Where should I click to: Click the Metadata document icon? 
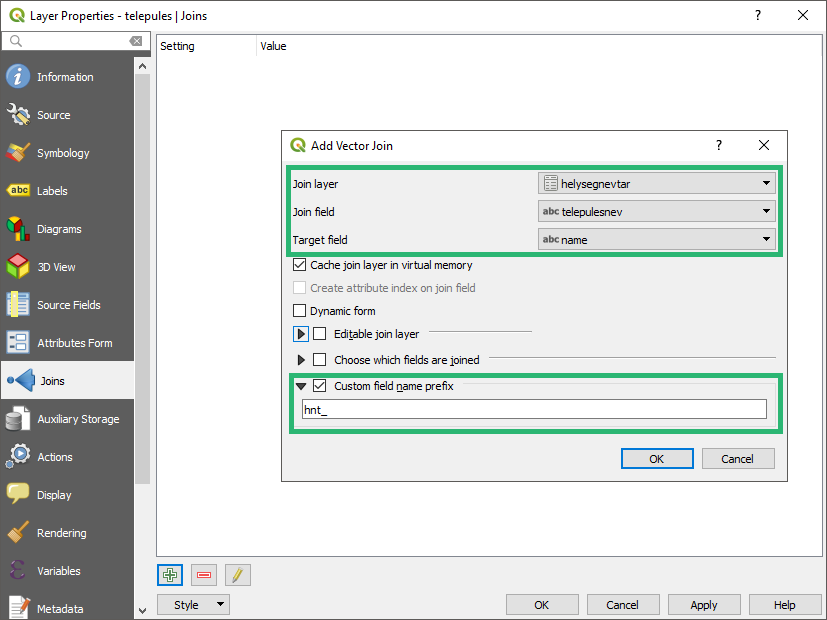coord(18,608)
